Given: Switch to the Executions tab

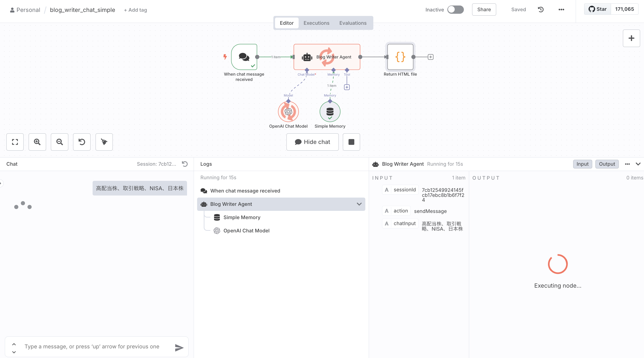Looking at the screenshot, I should [316, 23].
